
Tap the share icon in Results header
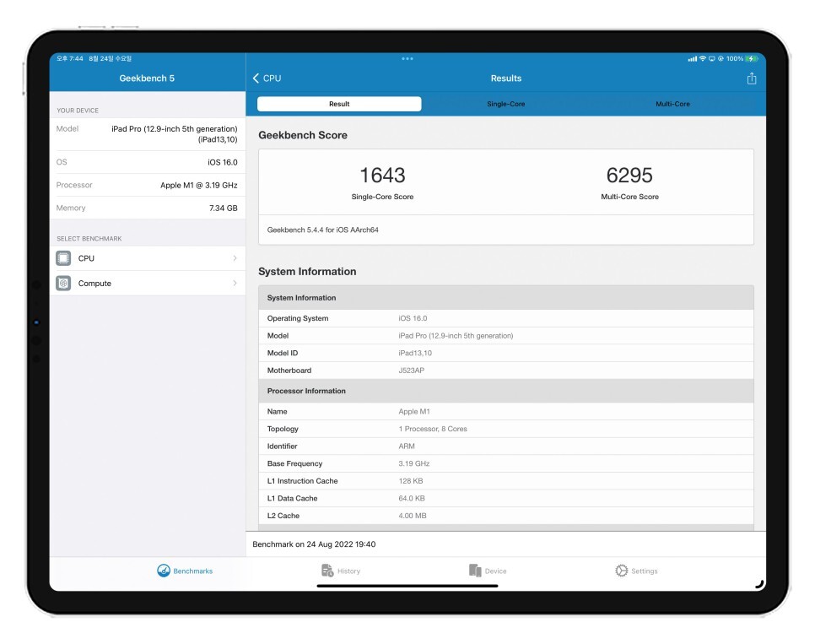[751, 78]
